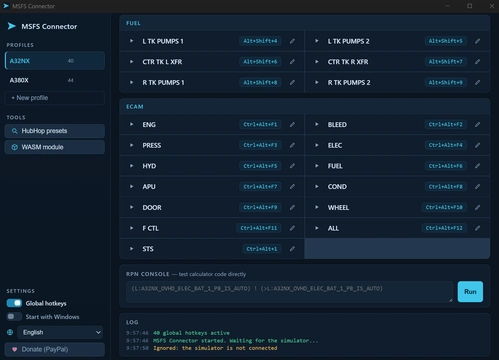The height and width of the screenshot is (360, 499).
Task: Edit hotkey pencil for L TK PUMPS 2
Action: coord(478,41)
